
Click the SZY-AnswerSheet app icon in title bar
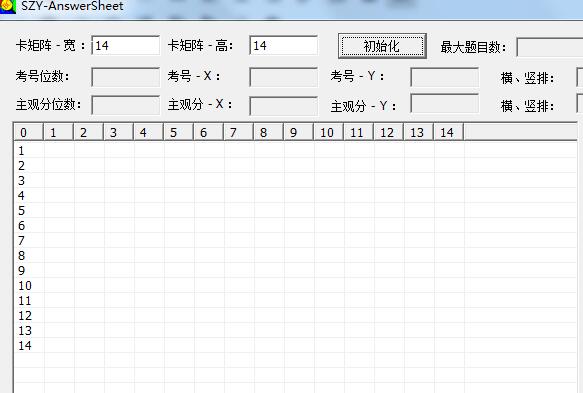coord(7,6)
